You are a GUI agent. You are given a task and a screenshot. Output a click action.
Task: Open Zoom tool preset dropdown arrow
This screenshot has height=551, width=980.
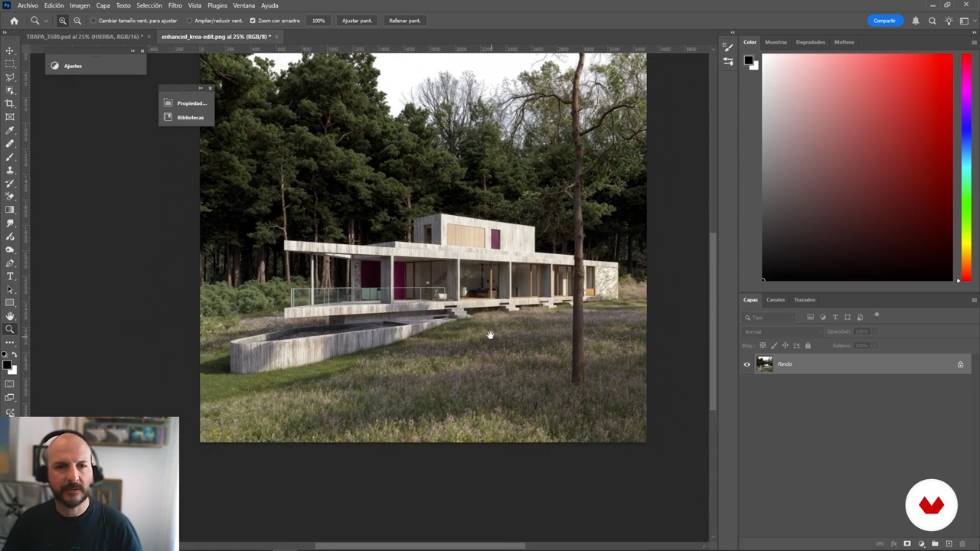pos(45,21)
